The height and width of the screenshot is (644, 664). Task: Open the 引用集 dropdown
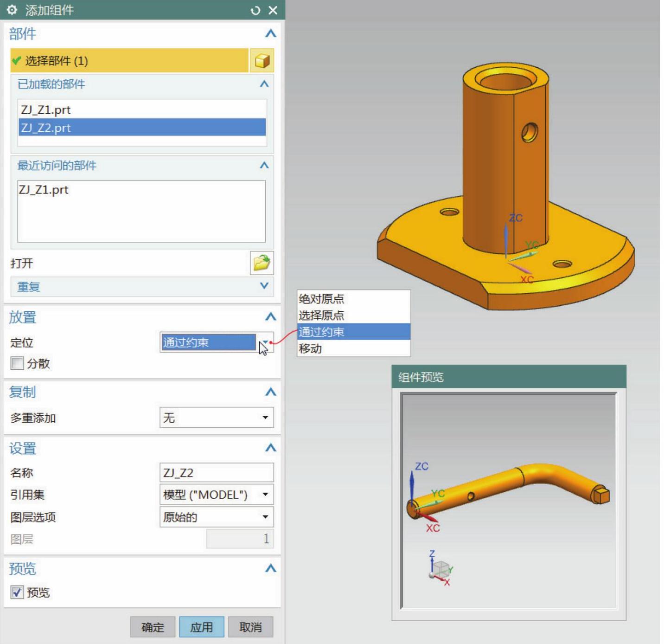pyautogui.click(x=217, y=495)
